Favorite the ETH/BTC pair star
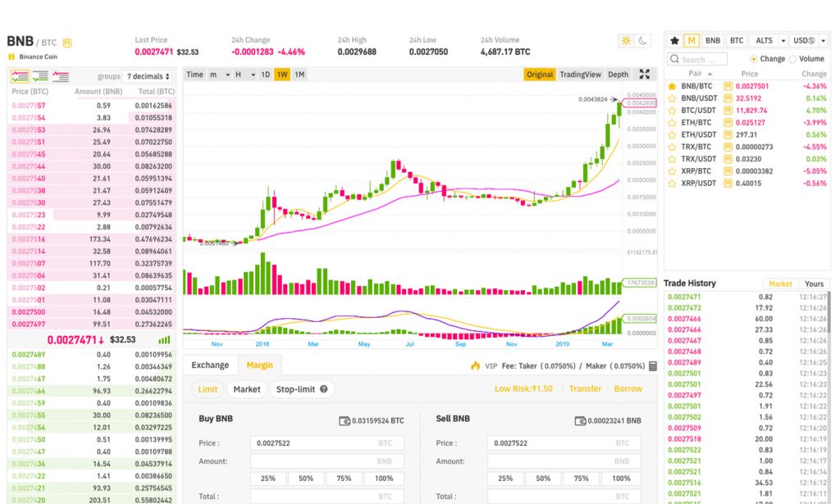Viewport: 840px width, 504px height. pos(672,123)
